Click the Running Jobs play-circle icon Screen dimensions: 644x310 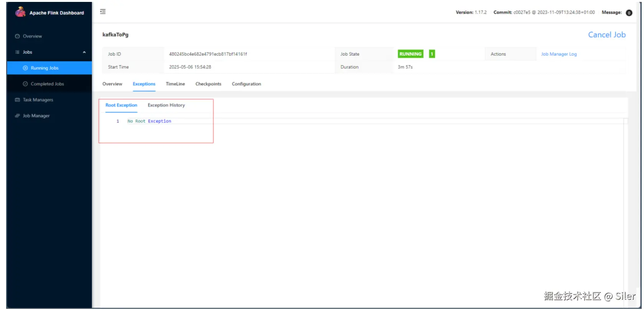click(x=25, y=68)
